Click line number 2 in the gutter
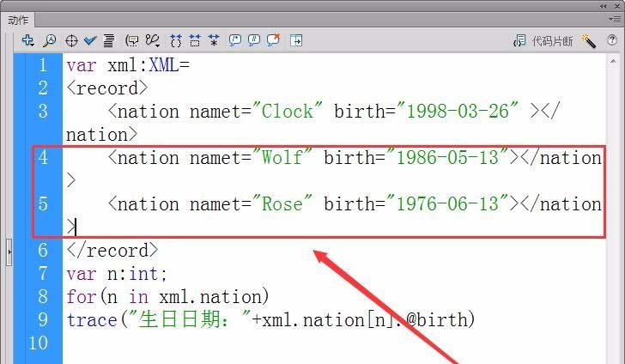 pyautogui.click(x=43, y=88)
